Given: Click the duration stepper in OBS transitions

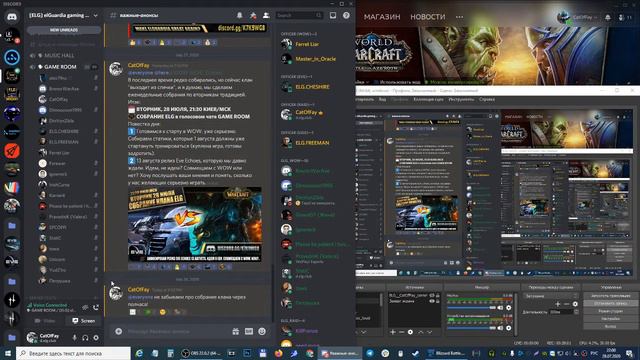Looking at the screenshot, I should click(576, 312).
